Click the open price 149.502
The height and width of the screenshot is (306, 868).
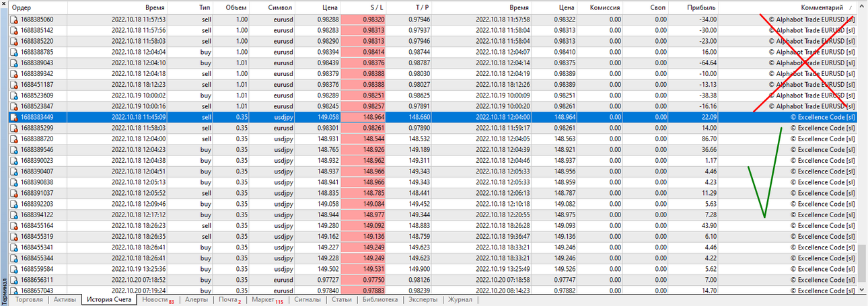(328, 268)
